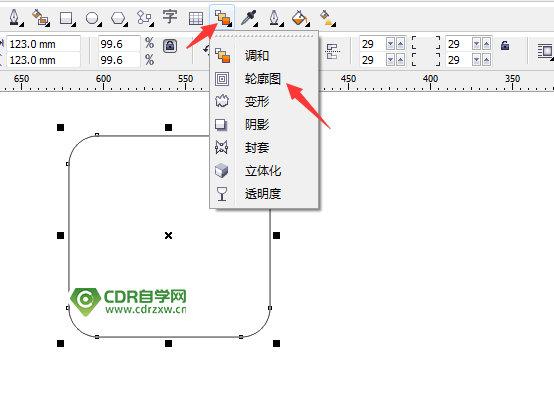Choose 立体化 (Extrude) from the flyout

264,171
